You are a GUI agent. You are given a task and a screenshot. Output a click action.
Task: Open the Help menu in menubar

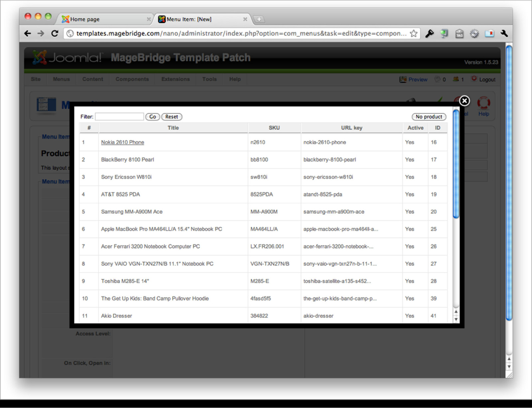[x=235, y=79]
